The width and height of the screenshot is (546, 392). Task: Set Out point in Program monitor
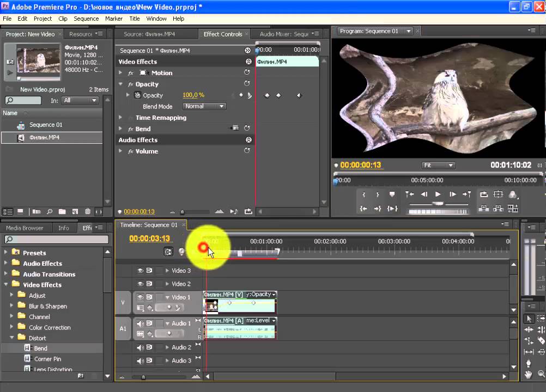click(378, 195)
